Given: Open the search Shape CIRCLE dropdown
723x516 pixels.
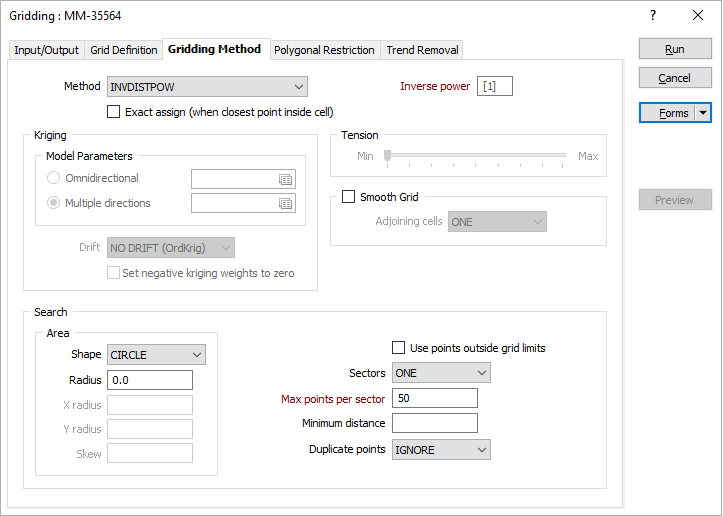Looking at the screenshot, I should pyautogui.click(x=156, y=355).
